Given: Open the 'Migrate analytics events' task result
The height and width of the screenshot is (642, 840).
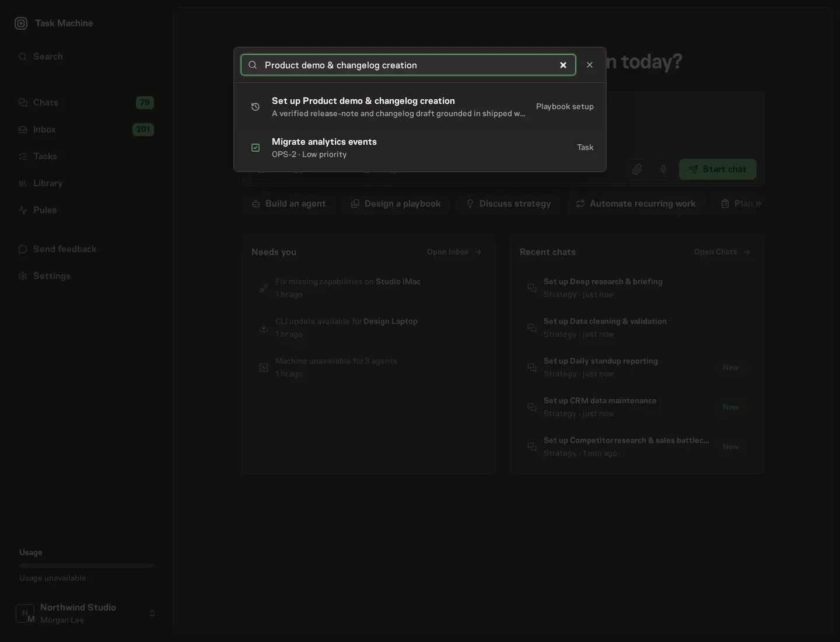Looking at the screenshot, I should pos(420,148).
